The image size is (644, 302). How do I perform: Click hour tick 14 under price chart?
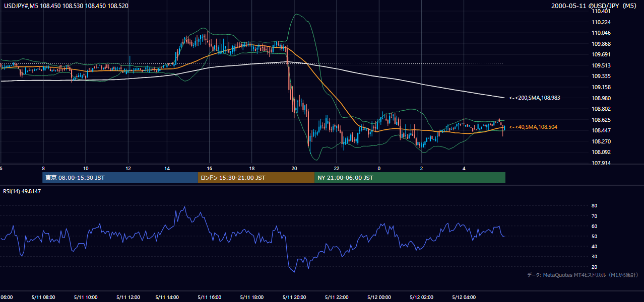click(x=167, y=168)
